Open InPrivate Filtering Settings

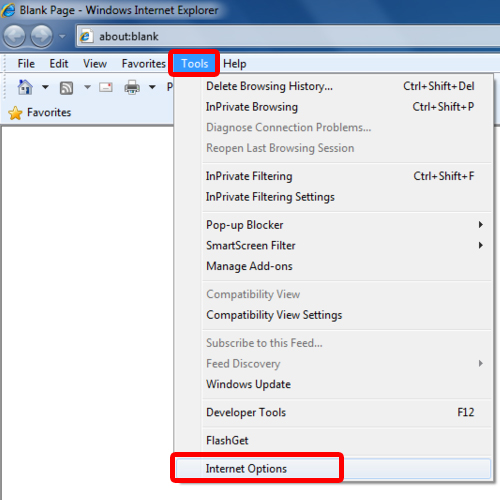(333, 197)
